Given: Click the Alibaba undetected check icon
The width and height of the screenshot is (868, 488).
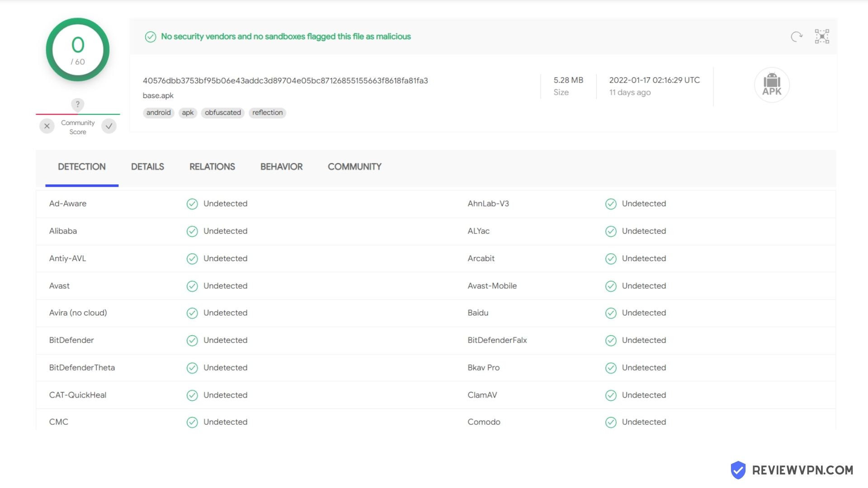Looking at the screenshot, I should point(192,231).
